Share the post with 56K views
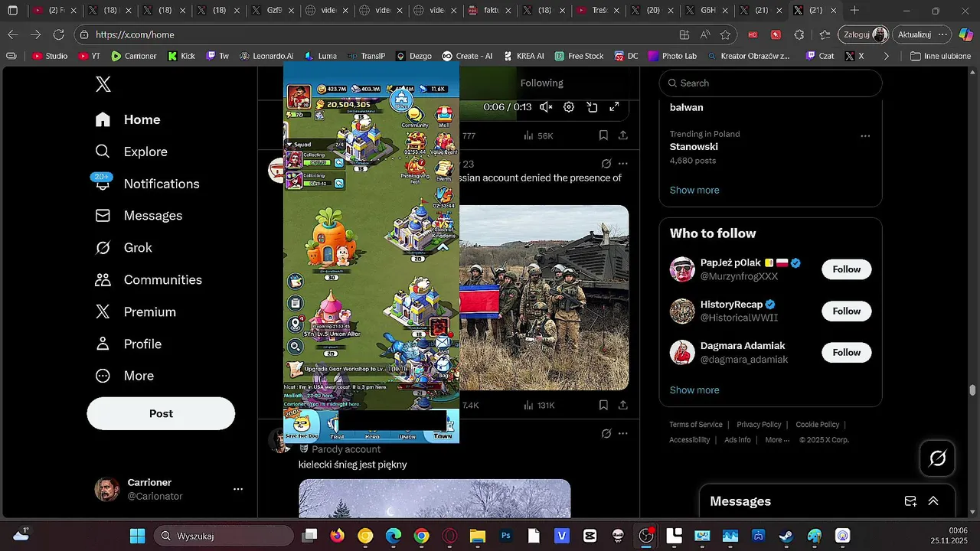The image size is (980, 551). click(x=623, y=135)
